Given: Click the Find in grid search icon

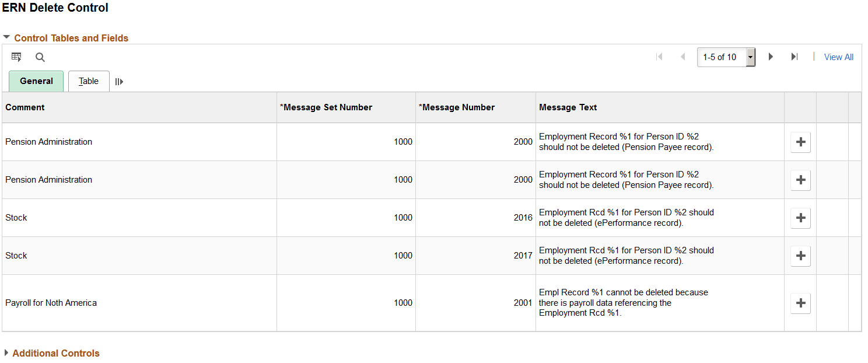Looking at the screenshot, I should (x=40, y=57).
